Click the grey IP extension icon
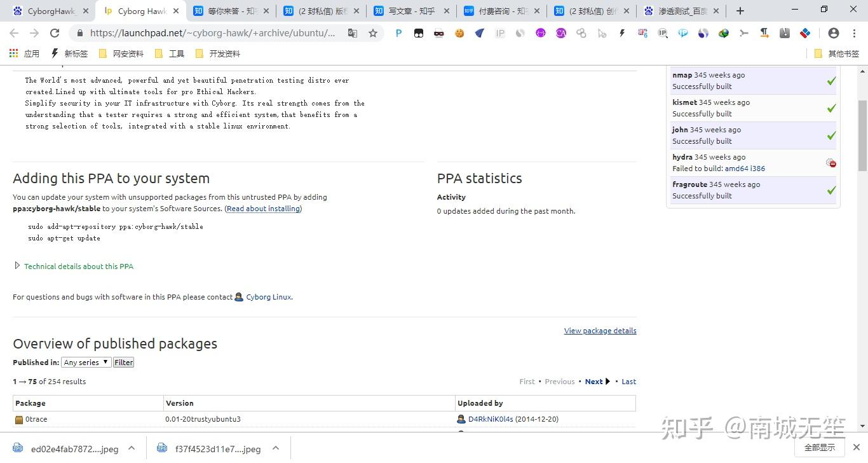 click(500, 33)
